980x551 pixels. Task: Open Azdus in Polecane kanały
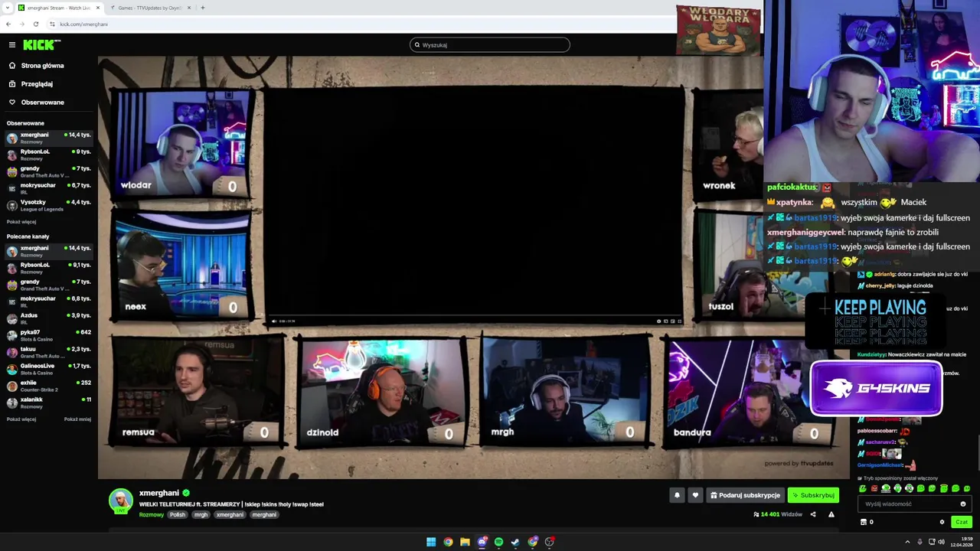pyautogui.click(x=49, y=318)
